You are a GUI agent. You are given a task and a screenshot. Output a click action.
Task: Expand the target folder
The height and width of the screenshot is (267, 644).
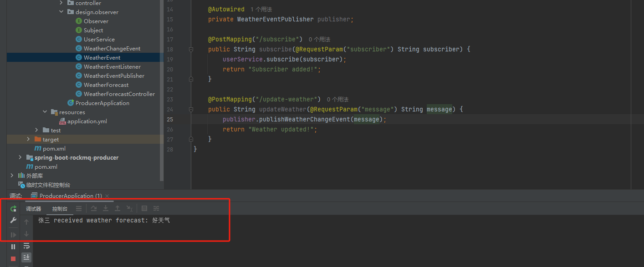tap(29, 139)
